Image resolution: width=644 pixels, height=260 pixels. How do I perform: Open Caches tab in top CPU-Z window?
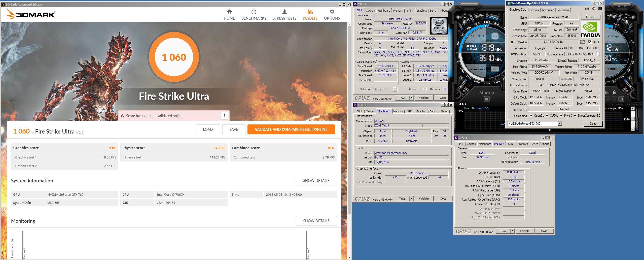point(370,11)
